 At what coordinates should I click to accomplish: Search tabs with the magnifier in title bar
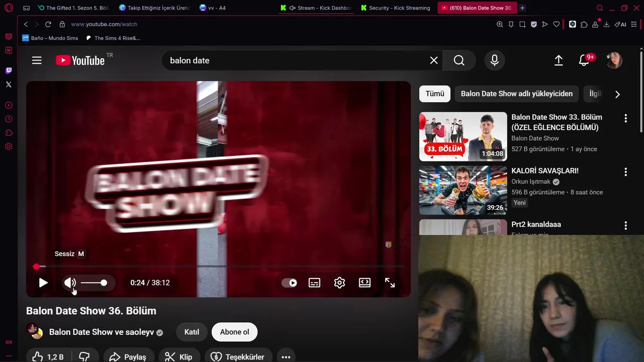[x=600, y=8]
